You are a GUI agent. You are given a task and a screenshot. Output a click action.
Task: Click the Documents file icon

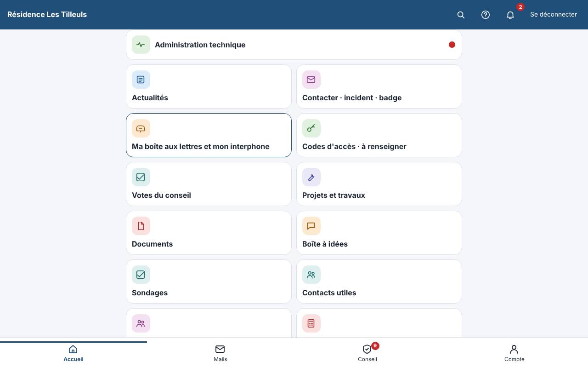click(x=141, y=226)
